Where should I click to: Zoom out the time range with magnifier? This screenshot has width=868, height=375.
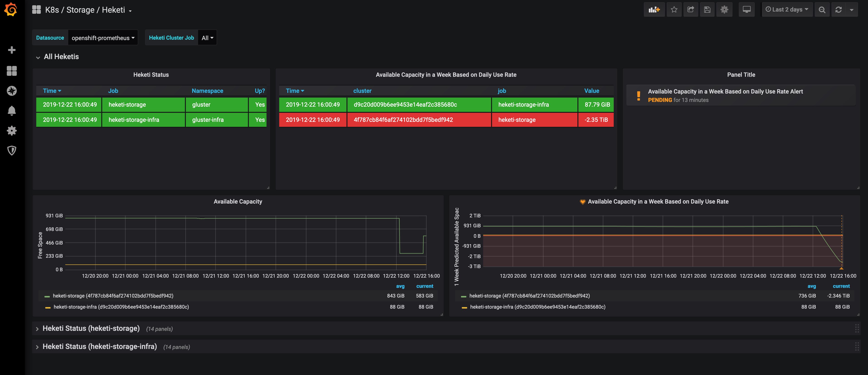click(822, 10)
